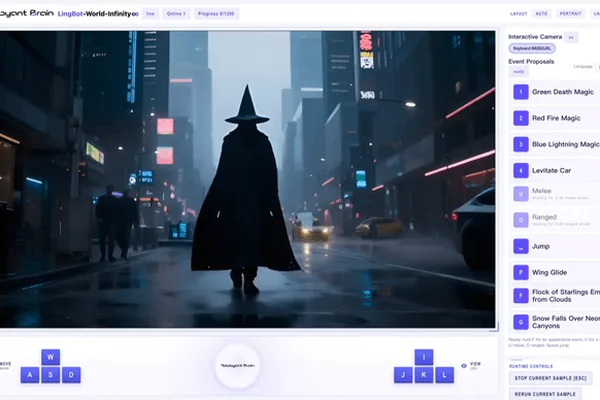
Task: Click the Ranged action label
Action: coord(544,217)
